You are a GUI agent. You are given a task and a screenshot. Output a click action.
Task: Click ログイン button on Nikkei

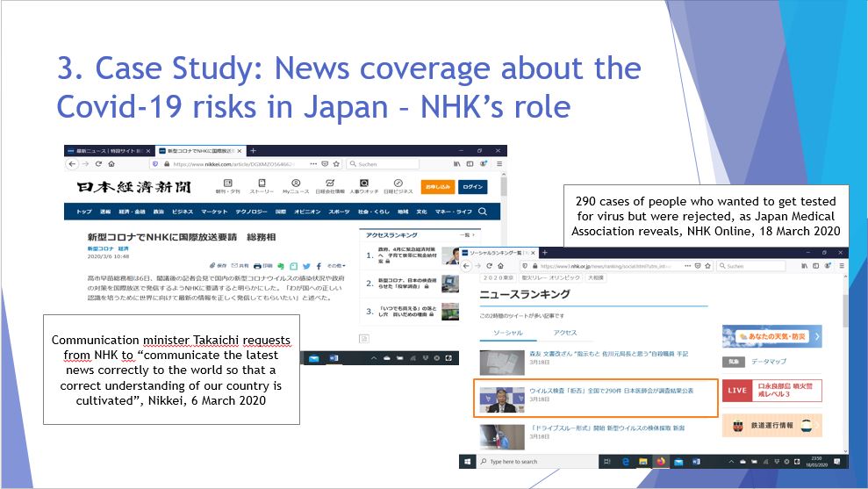click(x=473, y=187)
